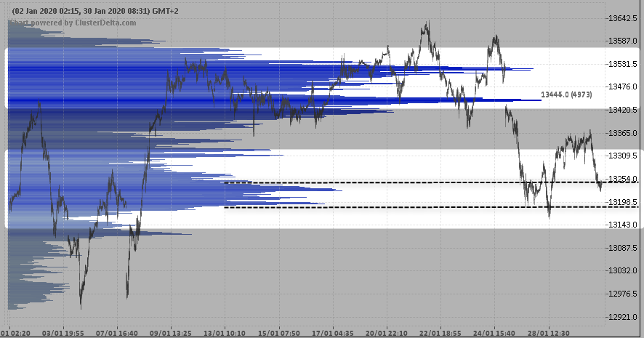Click the 12921.0 price axis label
Image resolution: width=644 pixels, height=338 pixels.
click(624, 317)
